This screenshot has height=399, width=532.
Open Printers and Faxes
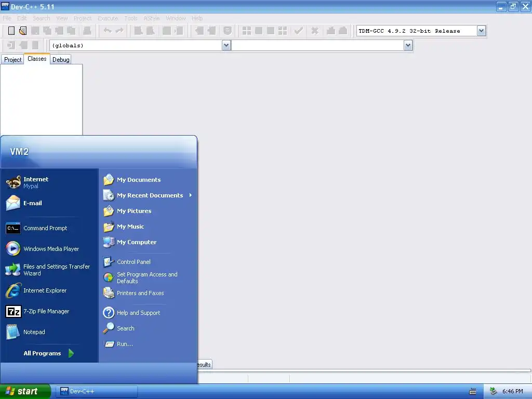pos(148,293)
